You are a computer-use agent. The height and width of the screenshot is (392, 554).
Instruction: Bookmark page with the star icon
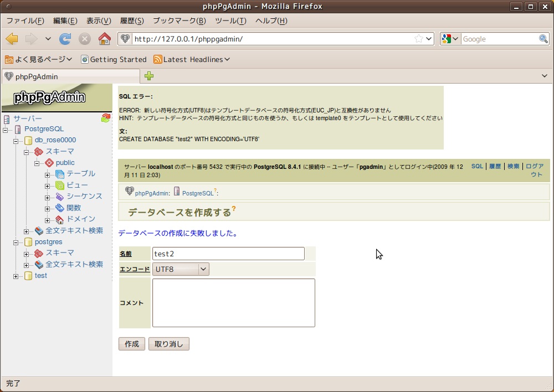point(419,39)
